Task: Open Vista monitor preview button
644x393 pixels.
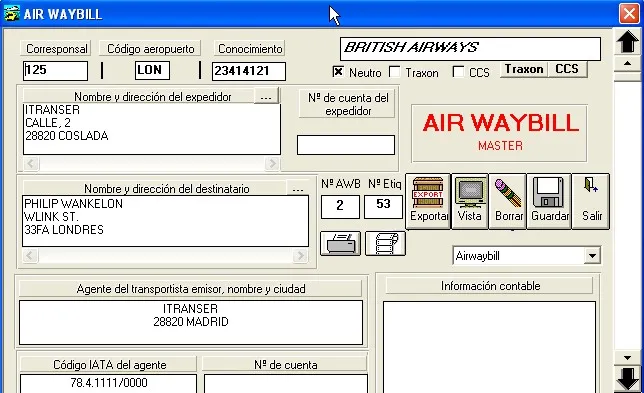Action: tap(470, 201)
